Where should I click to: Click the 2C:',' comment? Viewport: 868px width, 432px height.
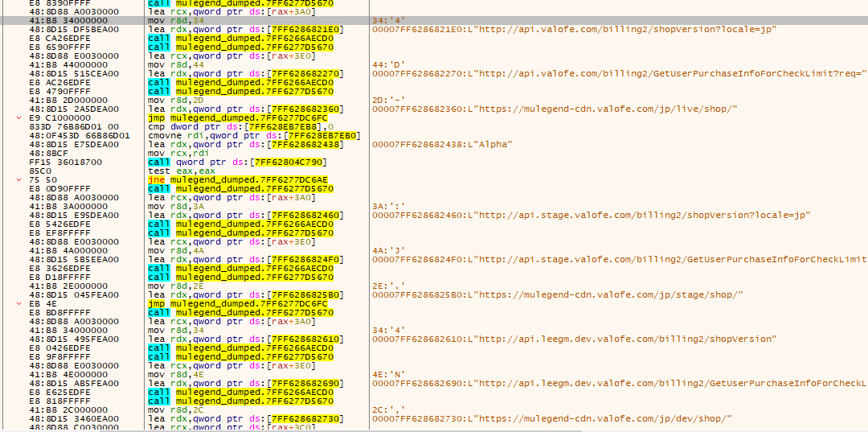coord(390,410)
